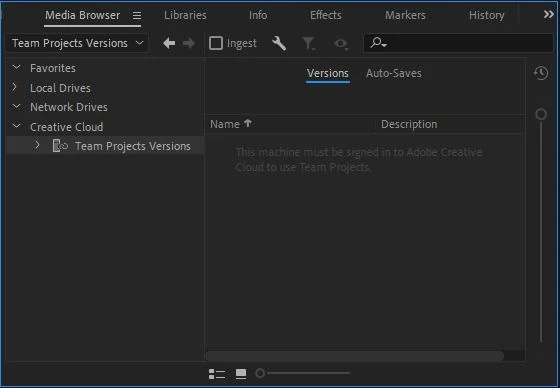Switch to the Libraries tab
Screen dimensions: 560x388
(185, 15)
